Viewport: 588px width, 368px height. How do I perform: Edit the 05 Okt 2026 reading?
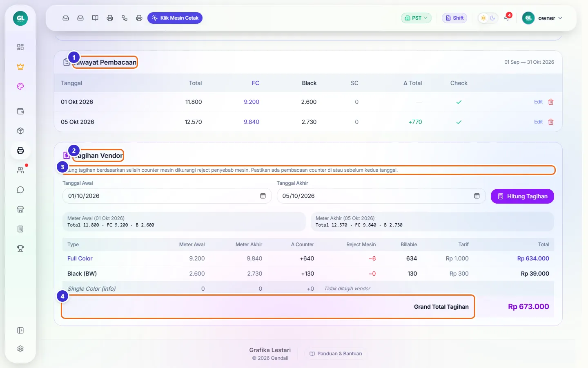(x=538, y=122)
